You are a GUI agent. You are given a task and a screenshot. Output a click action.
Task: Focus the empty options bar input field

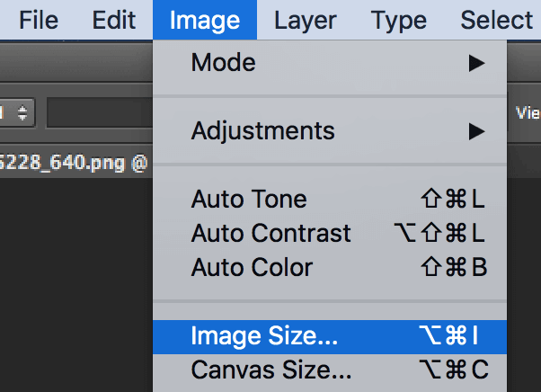(100, 112)
